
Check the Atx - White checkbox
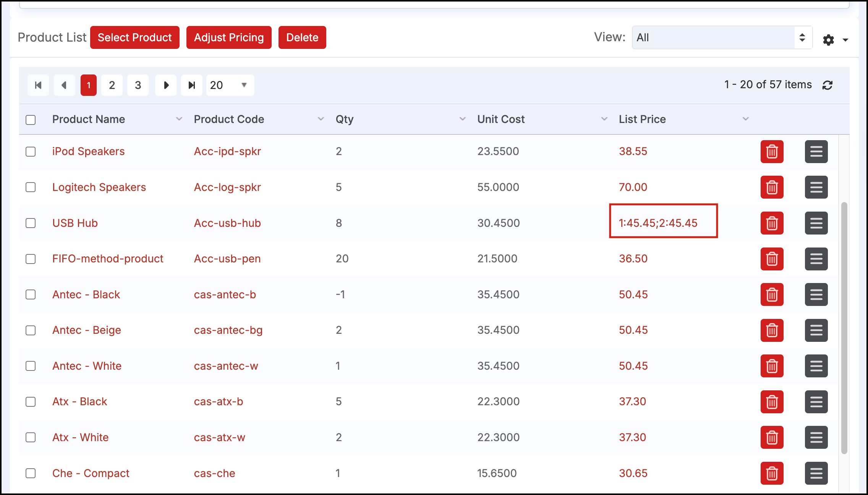(x=31, y=437)
